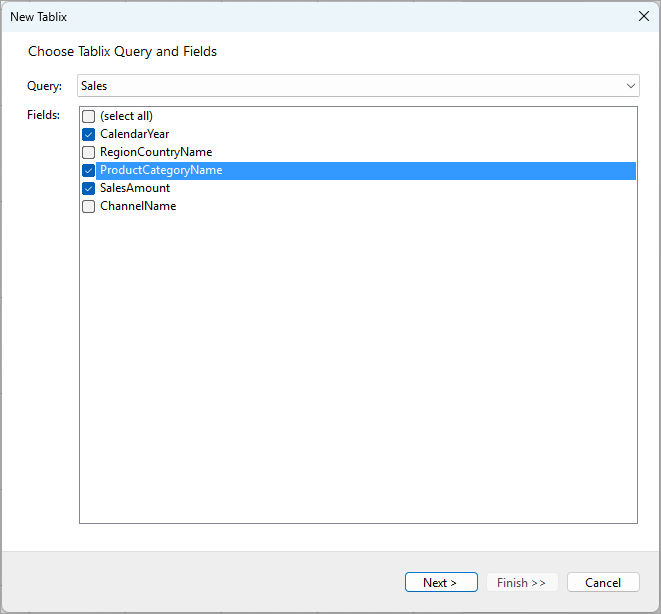Image resolution: width=661 pixels, height=614 pixels.
Task: Close the New Tablix dialog
Action: point(643,16)
